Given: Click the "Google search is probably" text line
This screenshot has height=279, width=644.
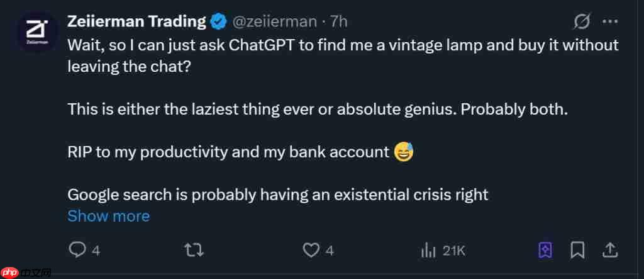Looking at the screenshot, I should tap(277, 194).
